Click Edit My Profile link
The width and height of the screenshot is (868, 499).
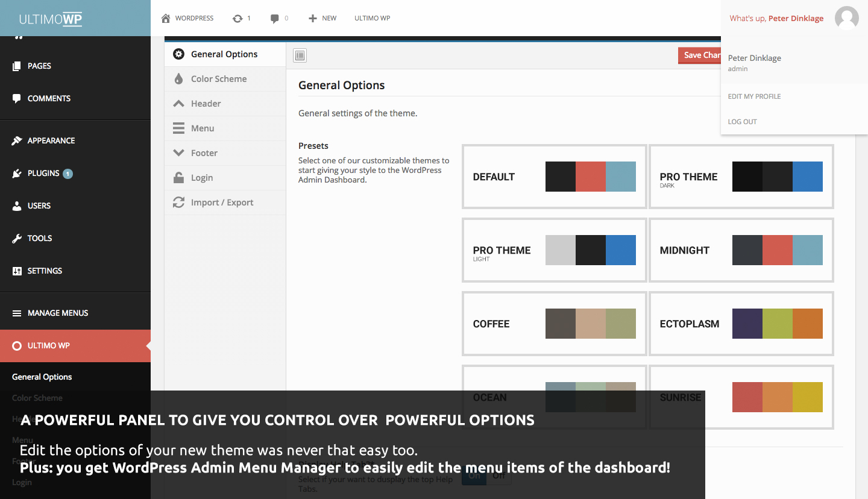pyautogui.click(x=754, y=96)
